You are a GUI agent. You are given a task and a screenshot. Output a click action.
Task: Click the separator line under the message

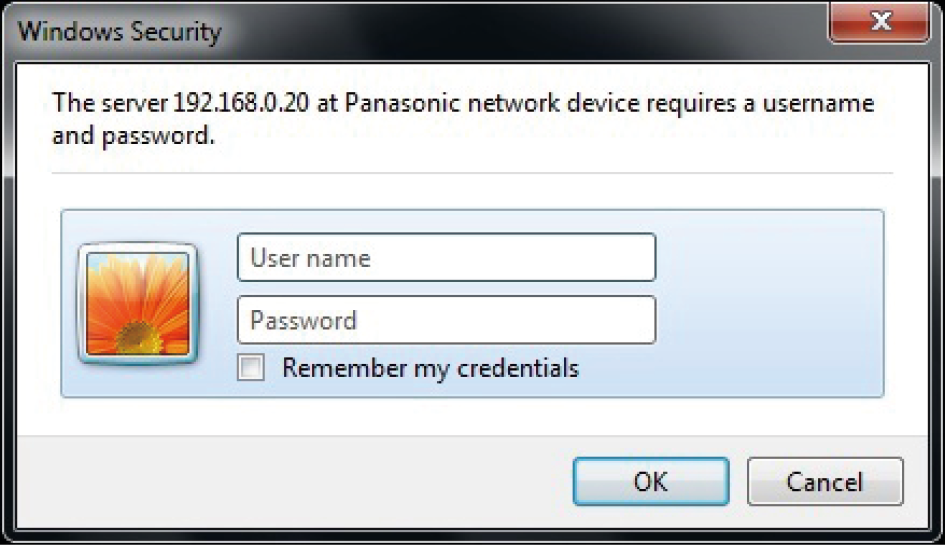(x=470, y=174)
